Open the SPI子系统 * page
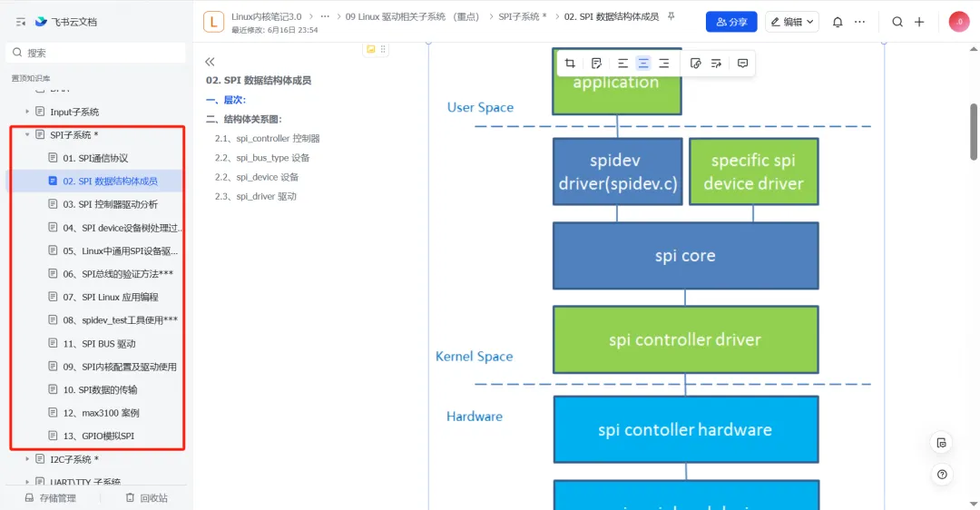 click(x=73, y=135)
